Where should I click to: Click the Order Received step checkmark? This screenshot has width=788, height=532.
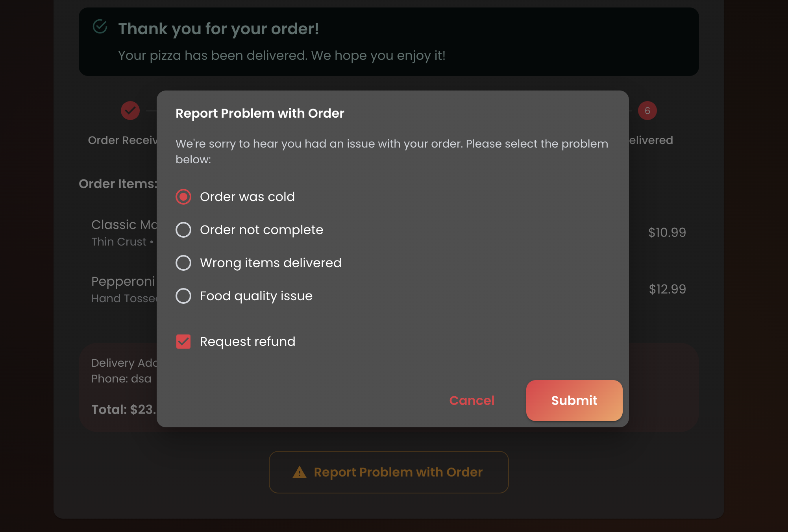click(x=130, y=111)
